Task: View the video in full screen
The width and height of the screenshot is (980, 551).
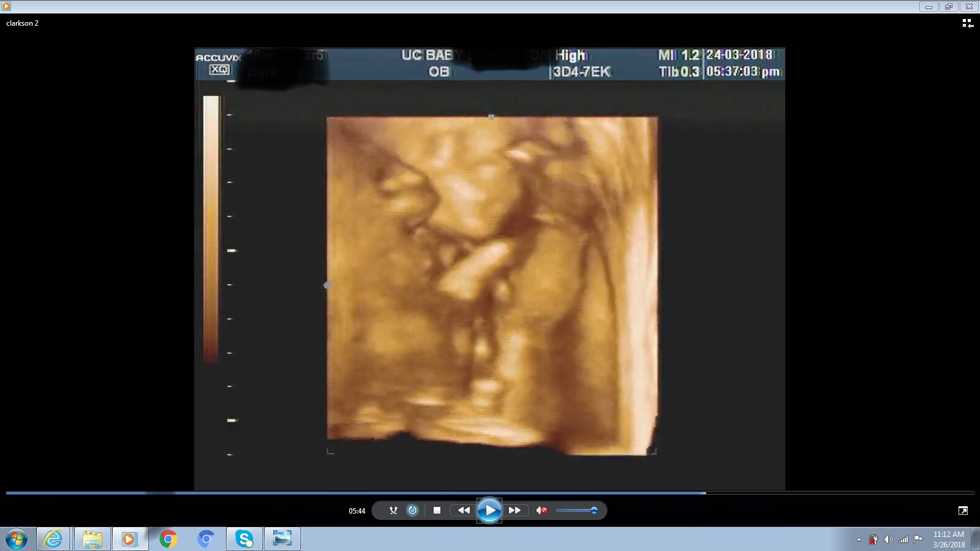Action: [x=963, y=511]
